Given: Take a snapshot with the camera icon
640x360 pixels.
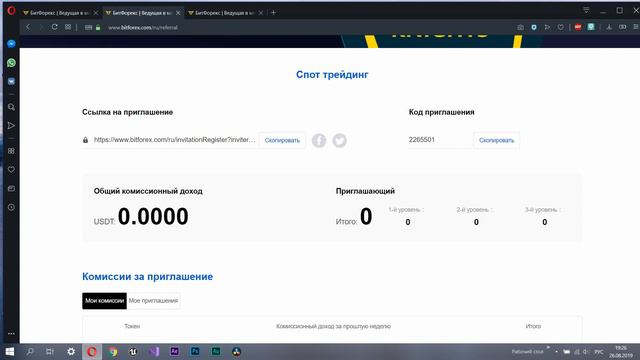Looking at the screenshot, I should click(520, 27).
